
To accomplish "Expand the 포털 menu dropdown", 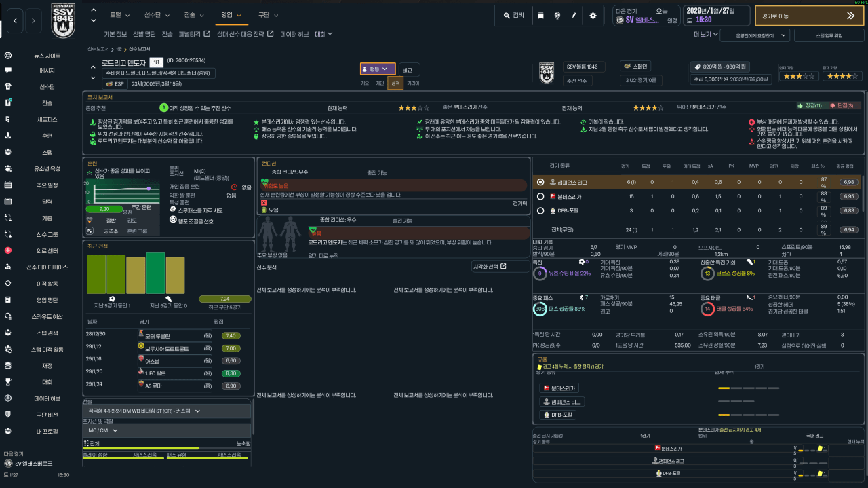I will [x=119, y=14].
